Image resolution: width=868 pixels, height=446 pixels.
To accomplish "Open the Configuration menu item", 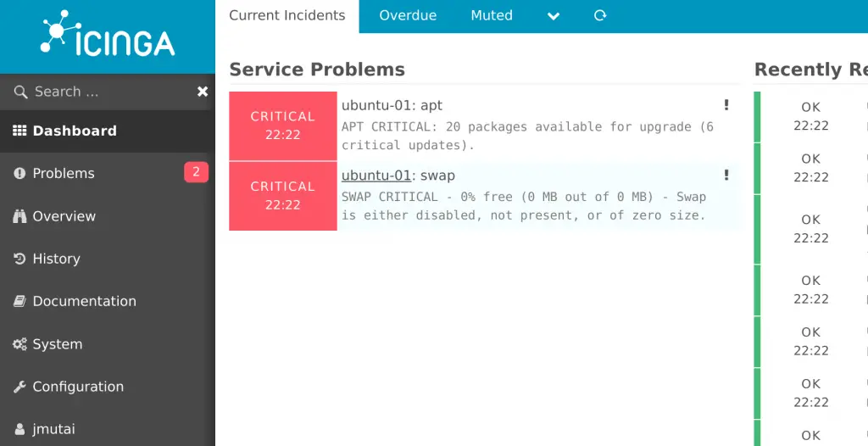I will click(x=108, y=387).
